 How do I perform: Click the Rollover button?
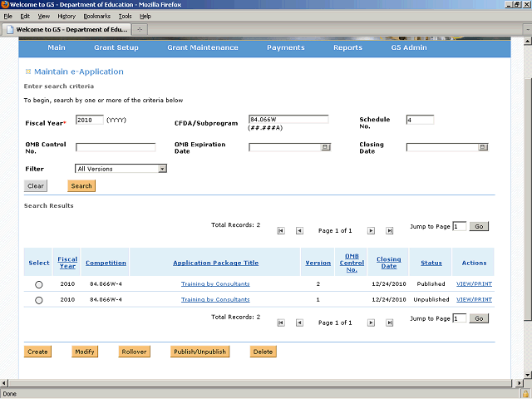point(134,352)
